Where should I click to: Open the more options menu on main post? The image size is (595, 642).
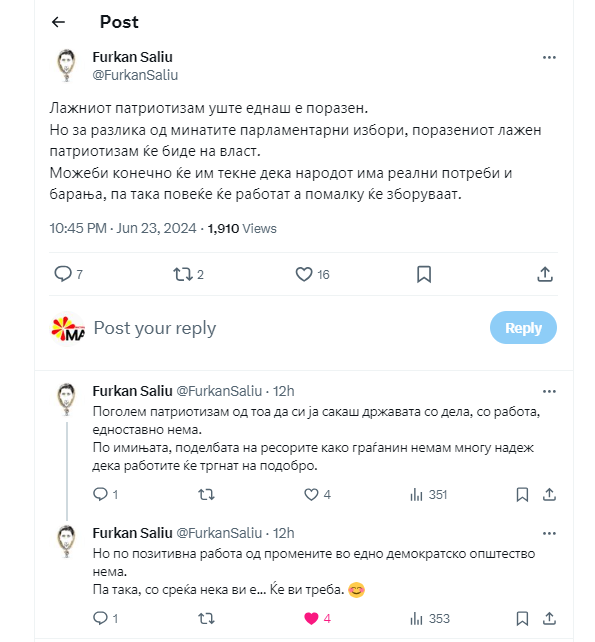tap(549, 57)
